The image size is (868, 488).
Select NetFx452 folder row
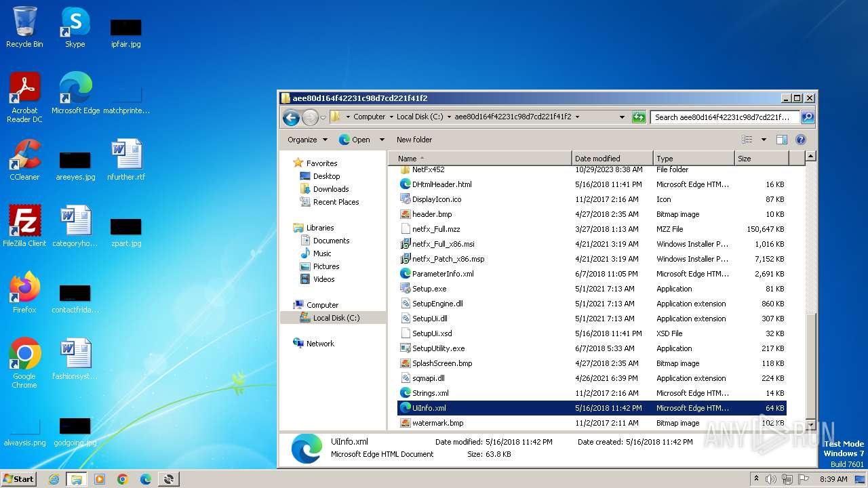591,169
